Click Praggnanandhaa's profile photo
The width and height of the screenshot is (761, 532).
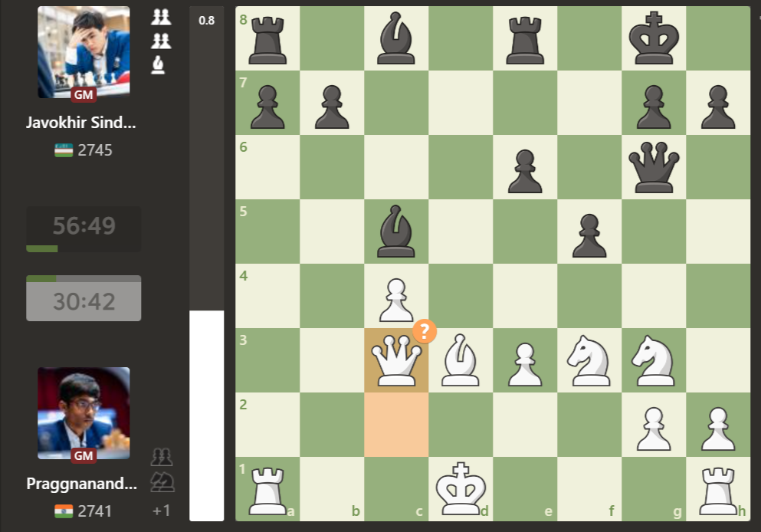(83, 412)
